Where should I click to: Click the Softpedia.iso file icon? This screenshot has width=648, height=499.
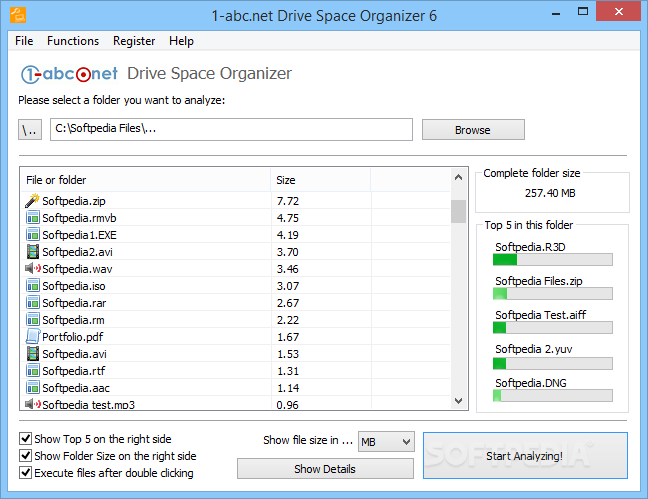coord(33,286)
